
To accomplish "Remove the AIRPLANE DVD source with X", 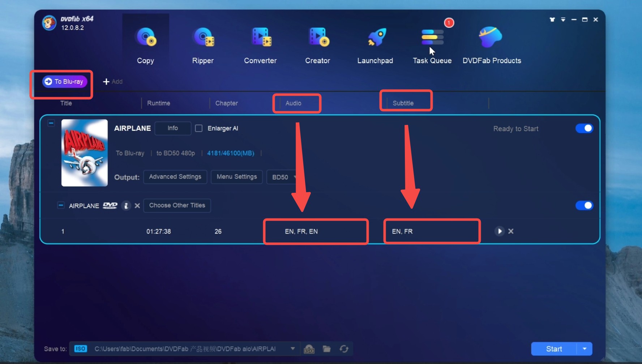I will (x=137, y=205).
